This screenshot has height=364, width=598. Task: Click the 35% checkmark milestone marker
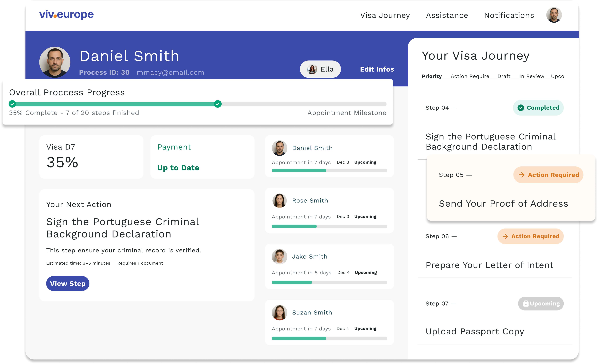pos(218,104)
